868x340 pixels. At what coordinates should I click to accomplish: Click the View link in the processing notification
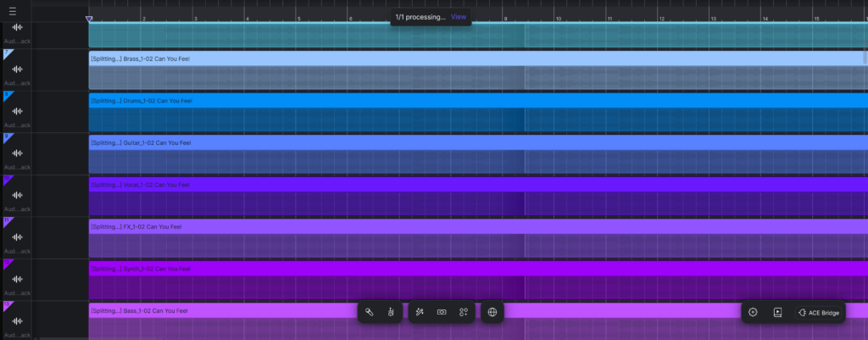458,17
